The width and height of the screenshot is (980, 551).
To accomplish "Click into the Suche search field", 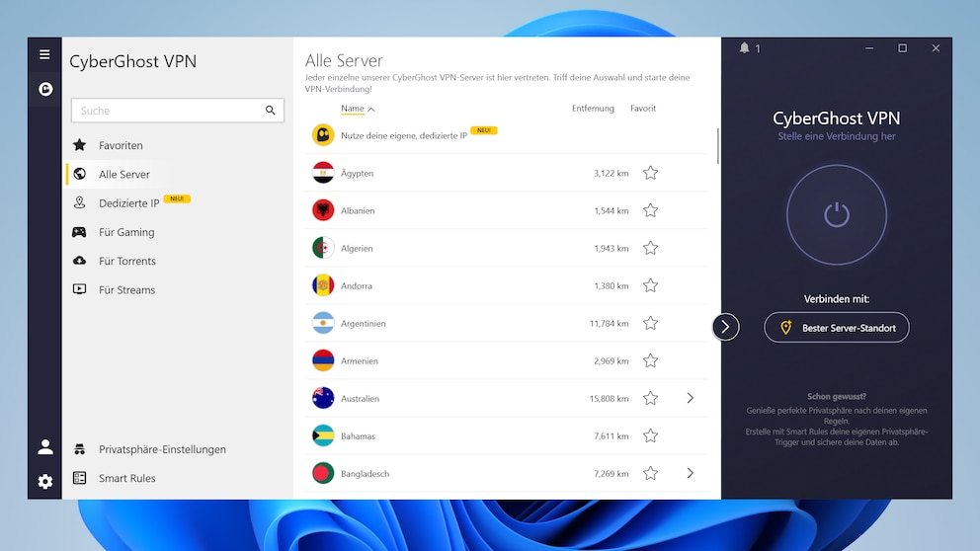I will (178, 111).
